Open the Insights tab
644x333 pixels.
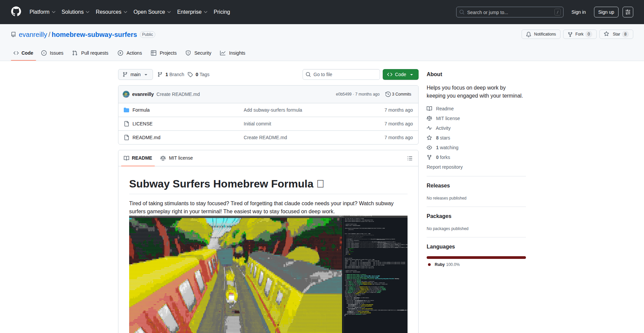pos(233,53)
